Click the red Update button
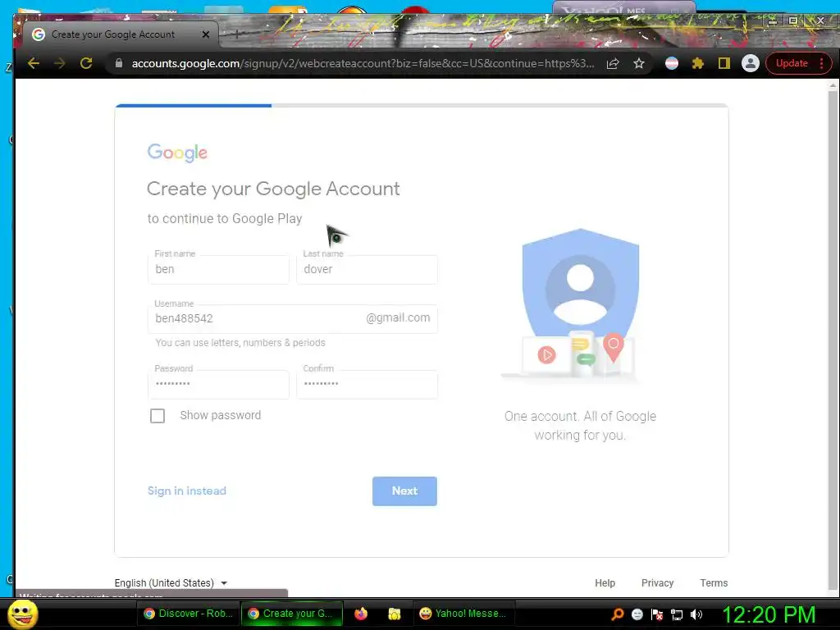 [792, 63]
